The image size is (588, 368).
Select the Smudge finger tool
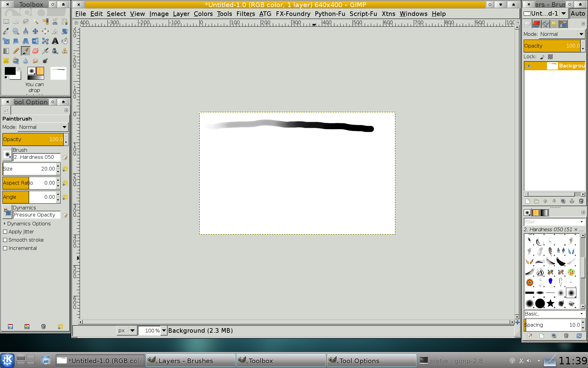click(x=36, y=61)
